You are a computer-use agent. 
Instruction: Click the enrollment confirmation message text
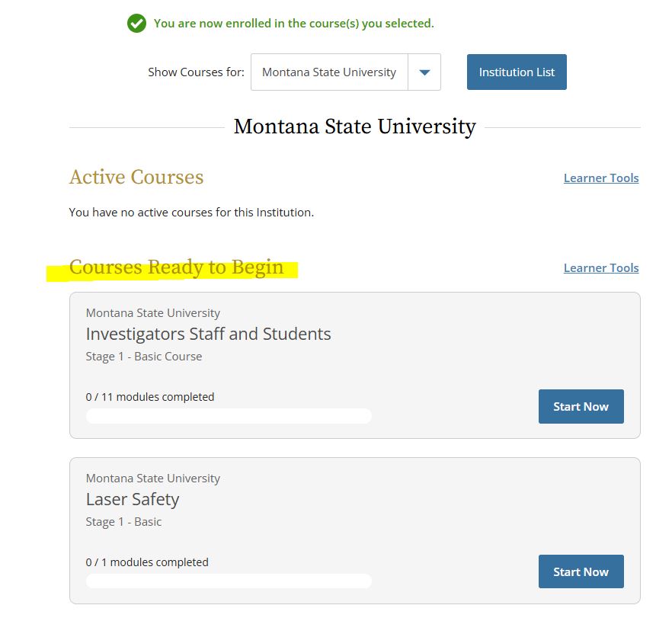[x=293, y=24]
